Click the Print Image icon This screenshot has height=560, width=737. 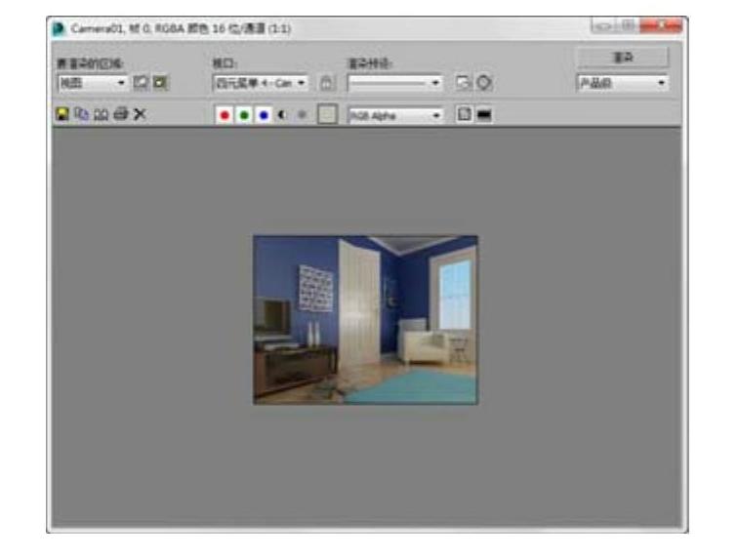[121, 114]
